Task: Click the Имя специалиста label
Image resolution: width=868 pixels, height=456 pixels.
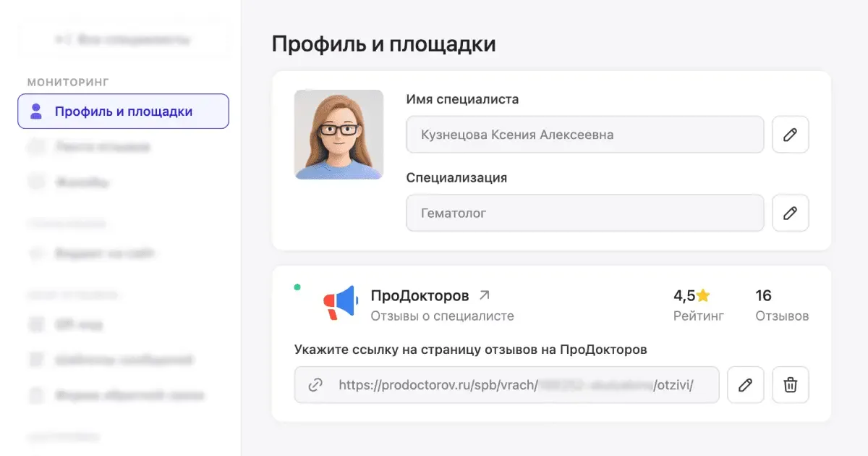Action: coord(462,99)
